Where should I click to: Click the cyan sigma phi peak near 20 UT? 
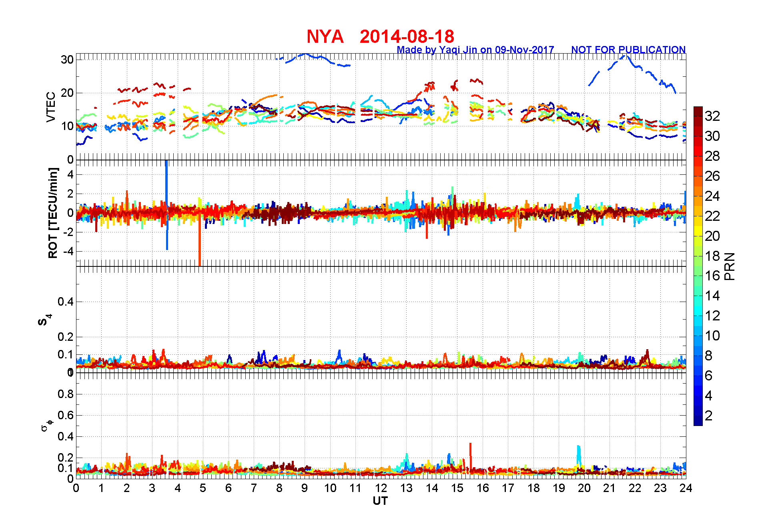[x=579, y=455]
